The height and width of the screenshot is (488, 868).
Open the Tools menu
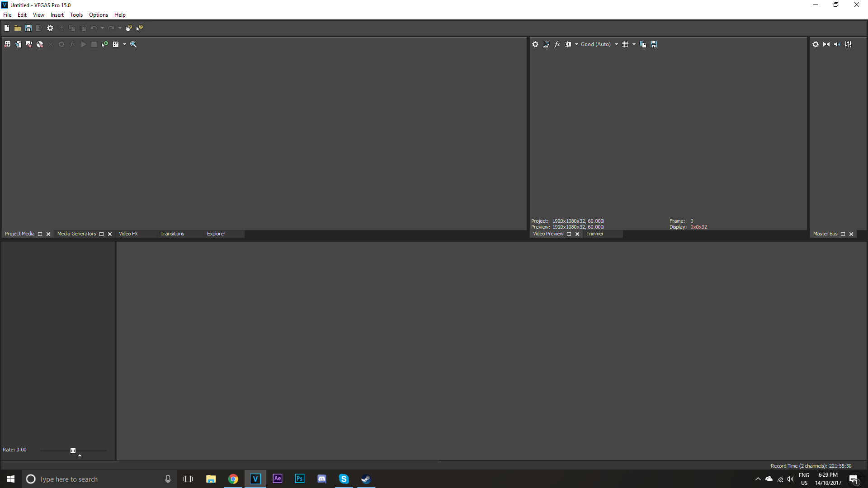pos(76,15)
